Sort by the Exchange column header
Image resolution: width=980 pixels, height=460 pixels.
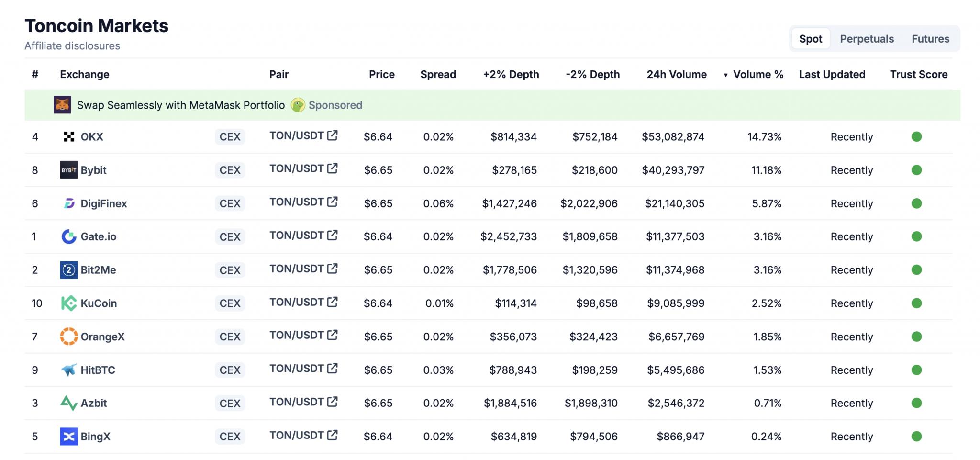(x=85, y=74)
